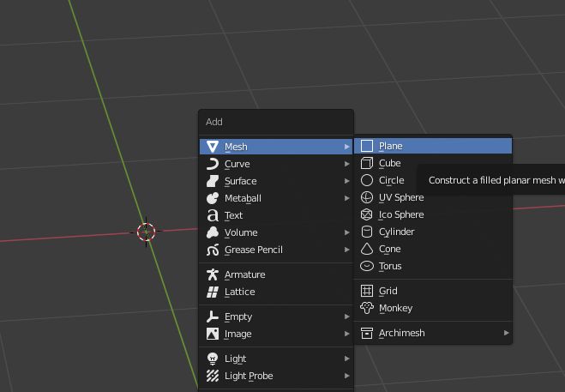Expand the Archimesh submenu arrow
Image resolution: width=565 pixels, height=392 pixels.
[x=506, y=333]
